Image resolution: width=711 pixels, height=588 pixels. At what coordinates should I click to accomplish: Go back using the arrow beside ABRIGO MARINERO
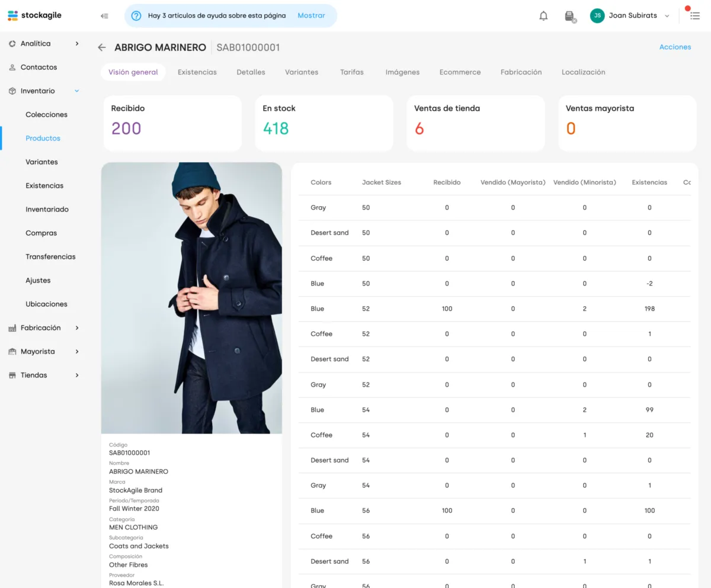102,47
